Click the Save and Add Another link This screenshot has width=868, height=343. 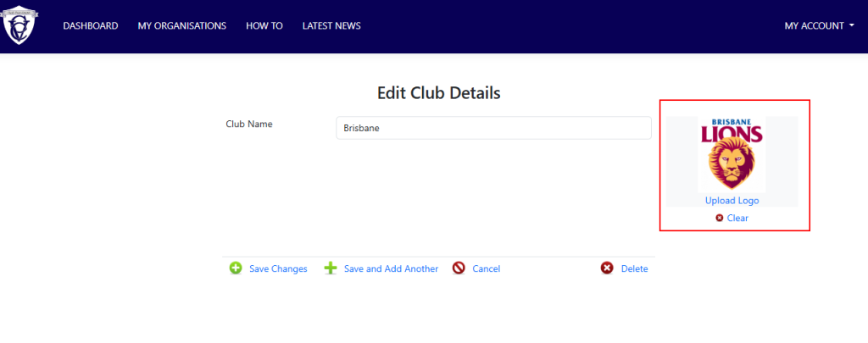391,268
